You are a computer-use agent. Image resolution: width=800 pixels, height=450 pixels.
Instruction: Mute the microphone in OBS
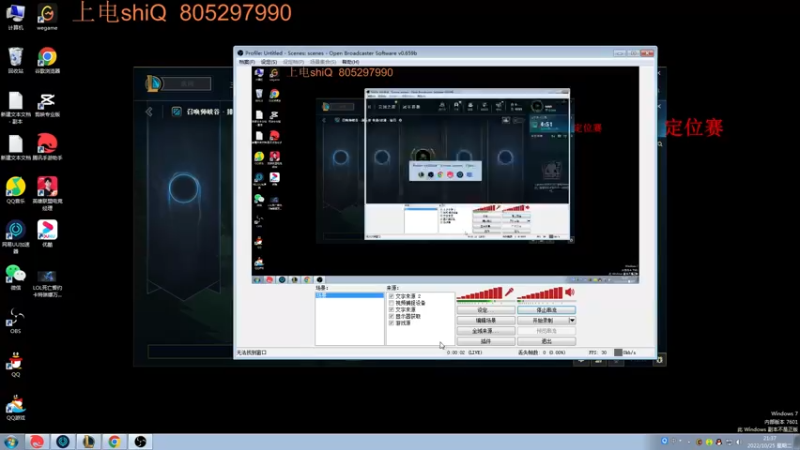click(x=509, y=292)
